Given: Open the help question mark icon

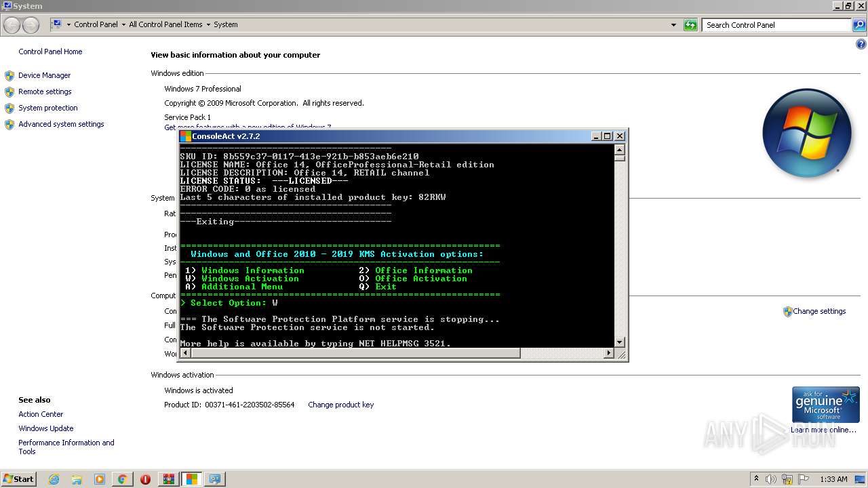Looking at the screenshot, I should (x=861, y=45).
